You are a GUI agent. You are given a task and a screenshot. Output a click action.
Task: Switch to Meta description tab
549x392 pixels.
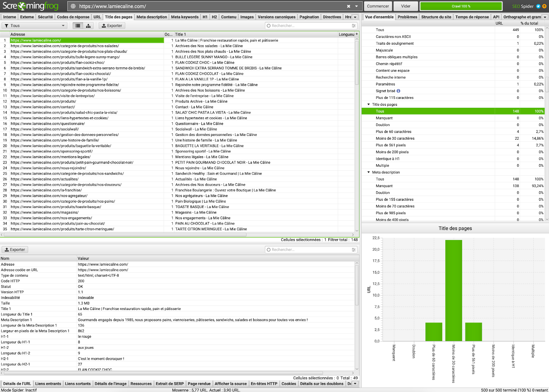pyautogui.click(x=152, y=17)
